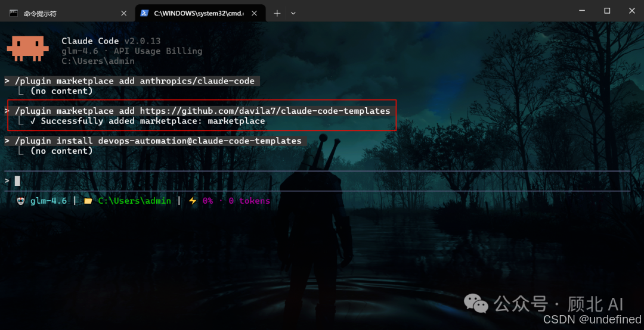Minimize the terminal window
Screen dimensions: 644x330
click(582, 11)
